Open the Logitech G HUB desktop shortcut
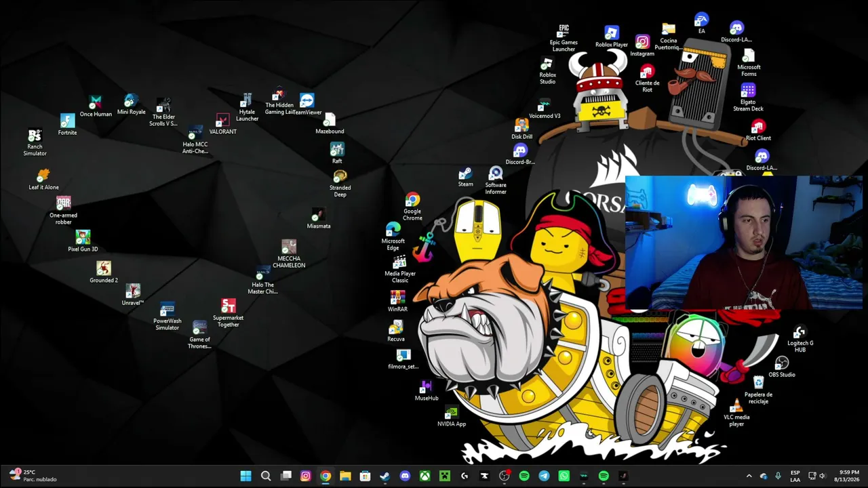The height and width of the screenshot is (488, 868). coord(800,339)
